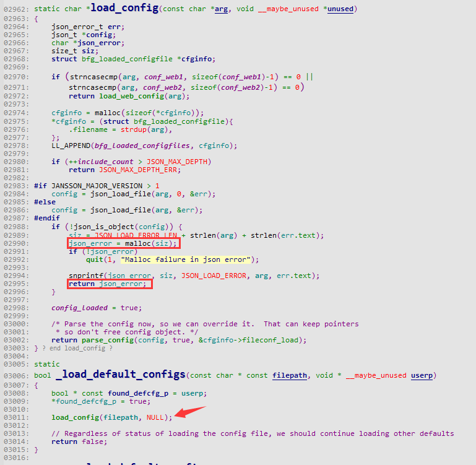
Task: Click NULL argument in line 03011
Action: (x=155, y=417)
